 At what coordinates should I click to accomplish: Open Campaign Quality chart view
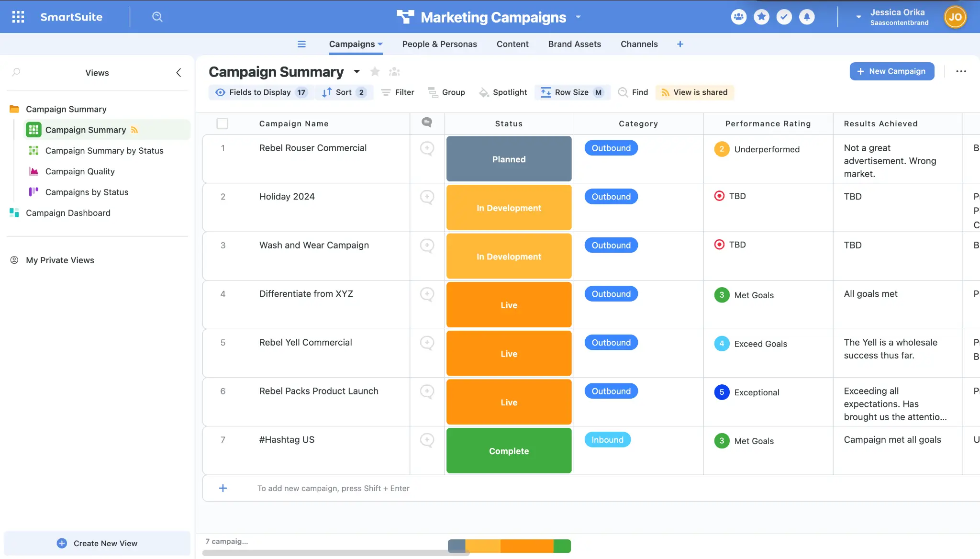point(80,171)
